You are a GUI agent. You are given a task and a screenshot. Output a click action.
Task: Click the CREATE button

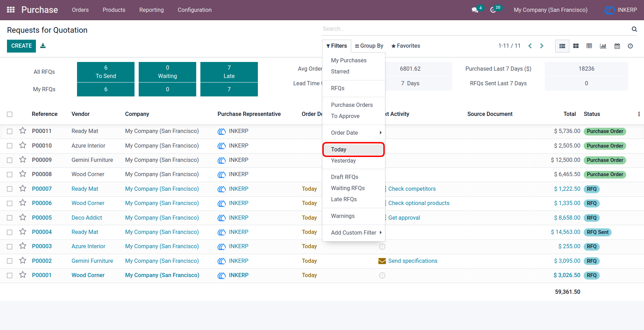(x=21, y=46)
